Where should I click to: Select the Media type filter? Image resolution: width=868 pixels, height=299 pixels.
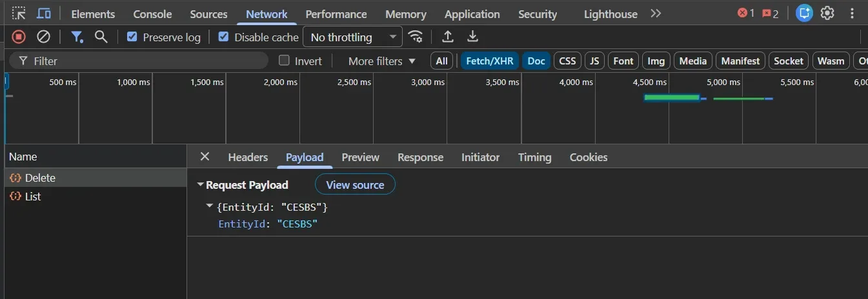tap(693, 61)
